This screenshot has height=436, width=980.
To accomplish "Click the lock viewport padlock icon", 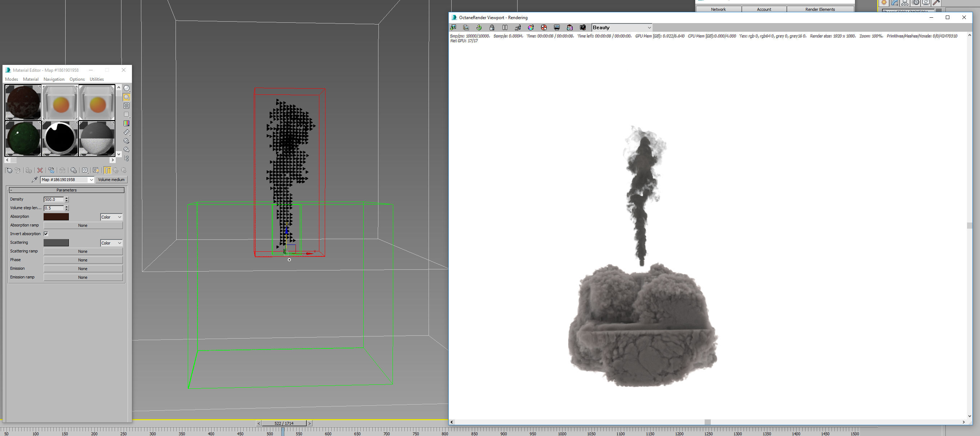I will point(492,27).
